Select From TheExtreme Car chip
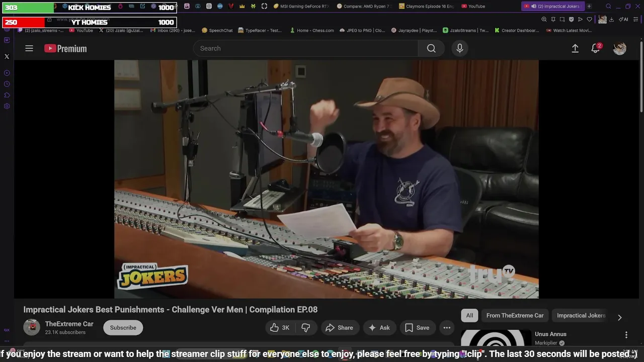The width and height of the screenshot is (644, 362). tap(515, 316)
